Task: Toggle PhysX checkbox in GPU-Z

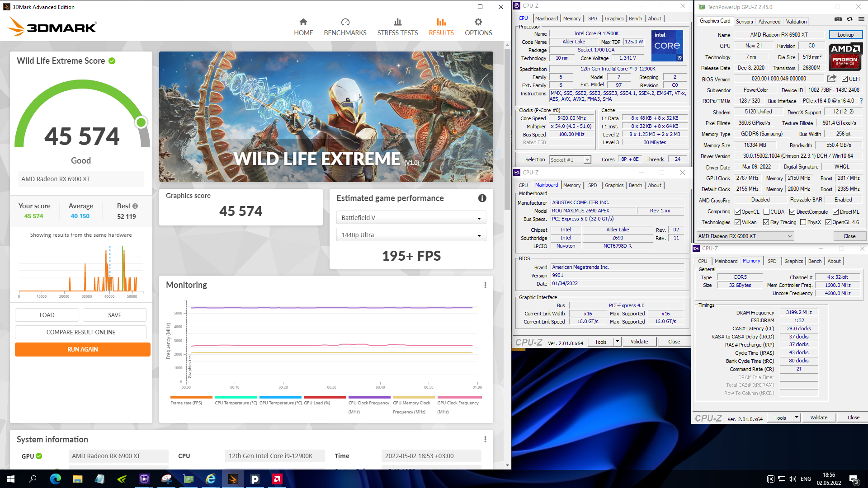Action: (803, 222)
